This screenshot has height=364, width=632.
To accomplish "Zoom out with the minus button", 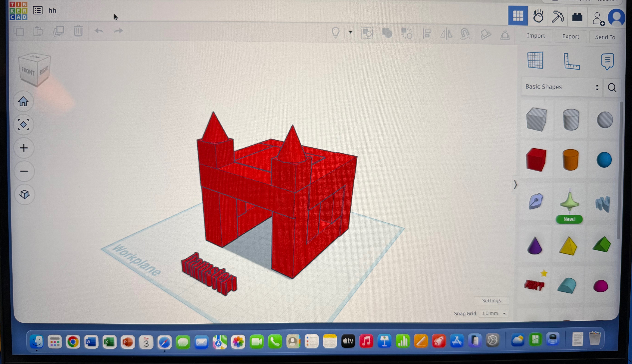I will pos(24,171).
